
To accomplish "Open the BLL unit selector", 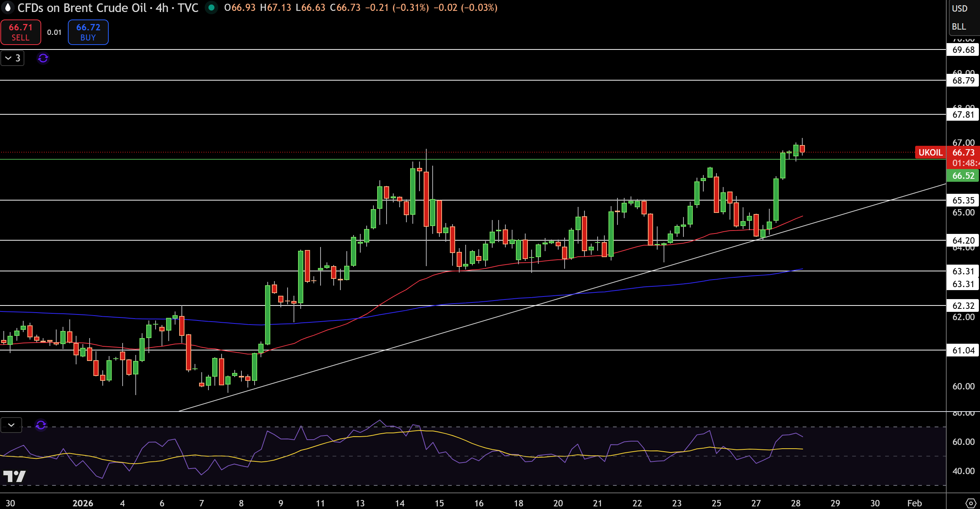I will [x=959, y=27].
